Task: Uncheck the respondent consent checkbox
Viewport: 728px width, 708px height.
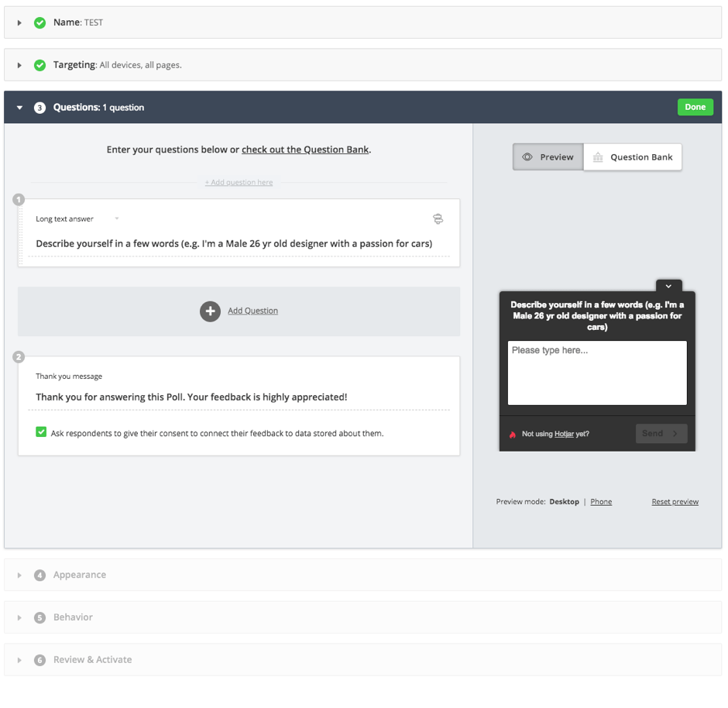Action: click(x=41, y=432)
